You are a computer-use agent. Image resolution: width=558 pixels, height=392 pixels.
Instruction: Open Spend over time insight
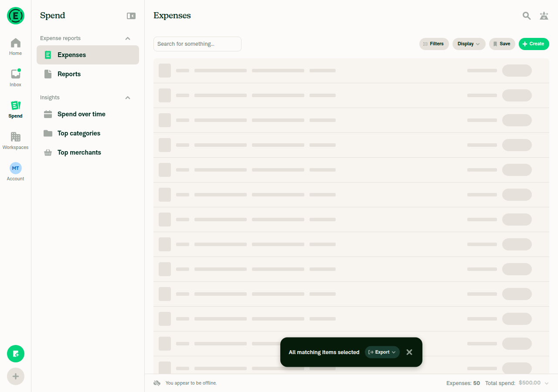[88, 114]
